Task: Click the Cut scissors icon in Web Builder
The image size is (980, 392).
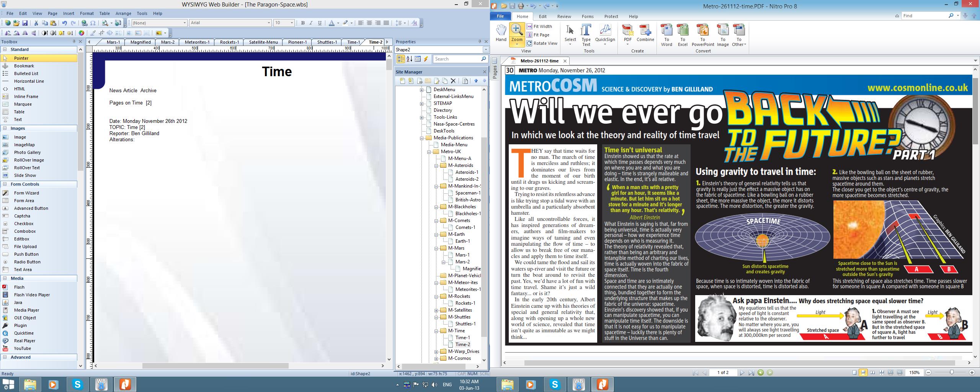Action: [x=36, y=23]
